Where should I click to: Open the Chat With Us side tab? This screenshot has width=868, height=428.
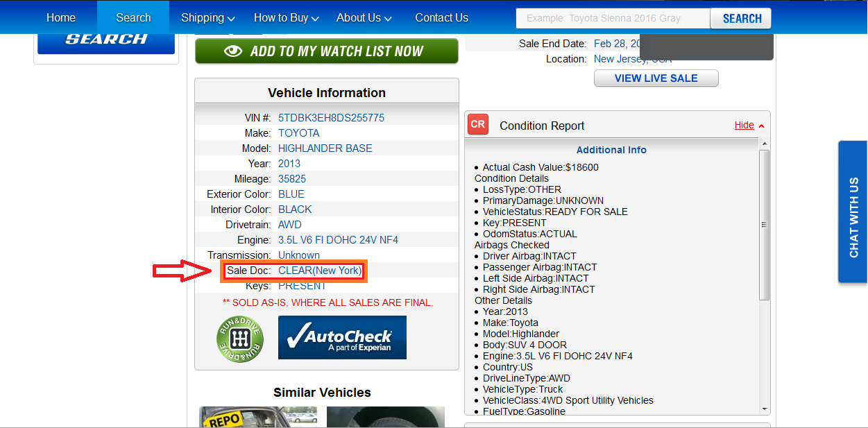pyautogui.click(x=853, y=212)
